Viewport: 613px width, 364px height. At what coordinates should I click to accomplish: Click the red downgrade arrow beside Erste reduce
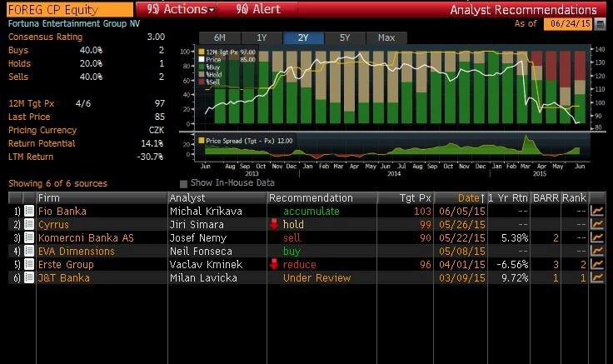(274, 264)
